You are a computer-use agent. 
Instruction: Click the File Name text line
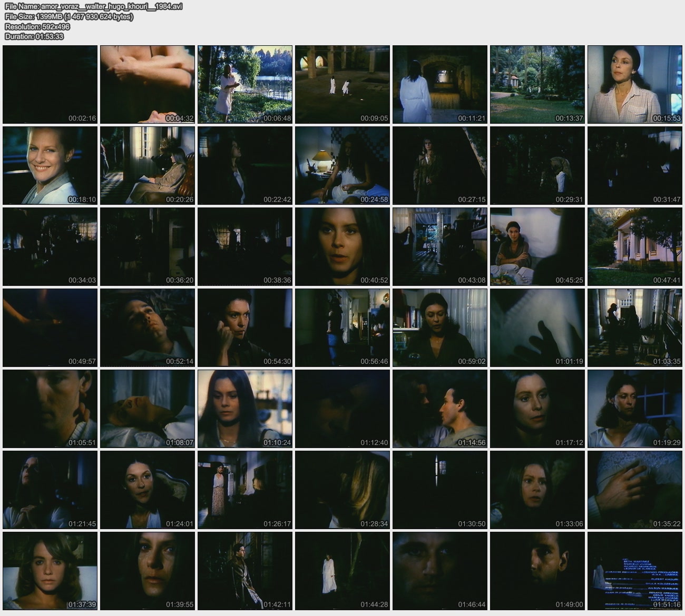click(93, 6)
